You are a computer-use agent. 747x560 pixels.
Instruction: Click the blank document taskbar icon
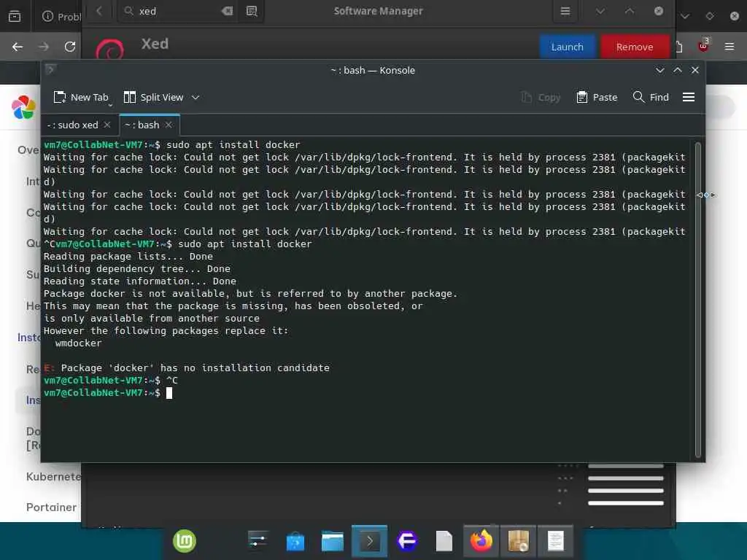(x=444, y=542)
